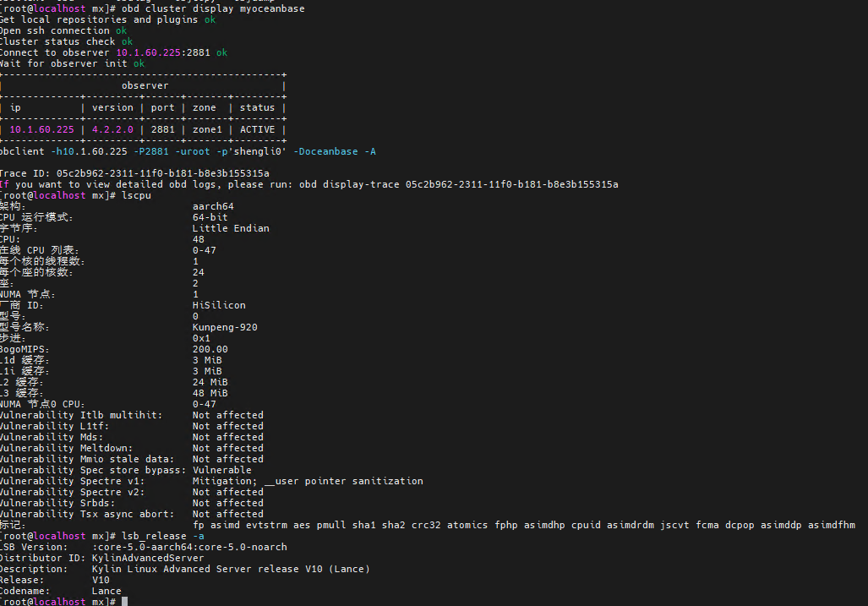Select the 'Vulnerability L1tf:' label

tap(54, 426)
